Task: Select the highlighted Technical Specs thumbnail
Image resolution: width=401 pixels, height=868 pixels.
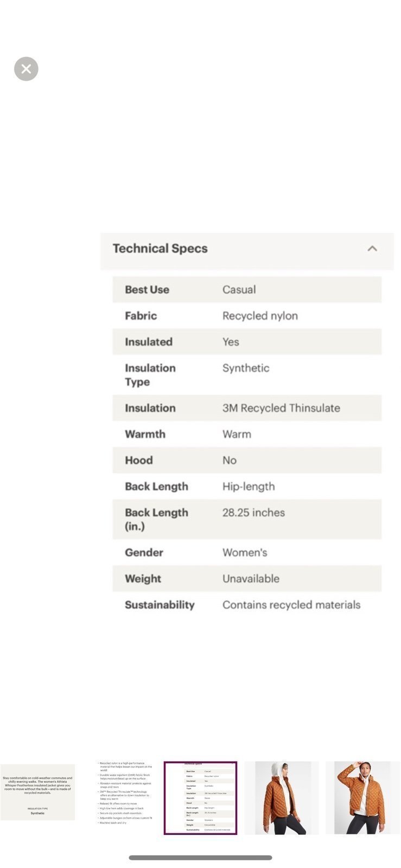Action: click(201, 797)
